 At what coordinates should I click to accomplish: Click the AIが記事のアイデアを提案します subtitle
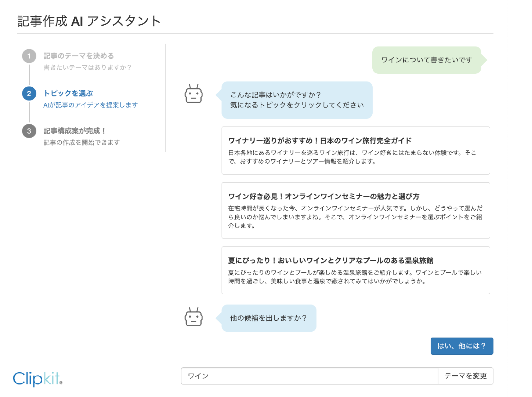coord(90,105)
